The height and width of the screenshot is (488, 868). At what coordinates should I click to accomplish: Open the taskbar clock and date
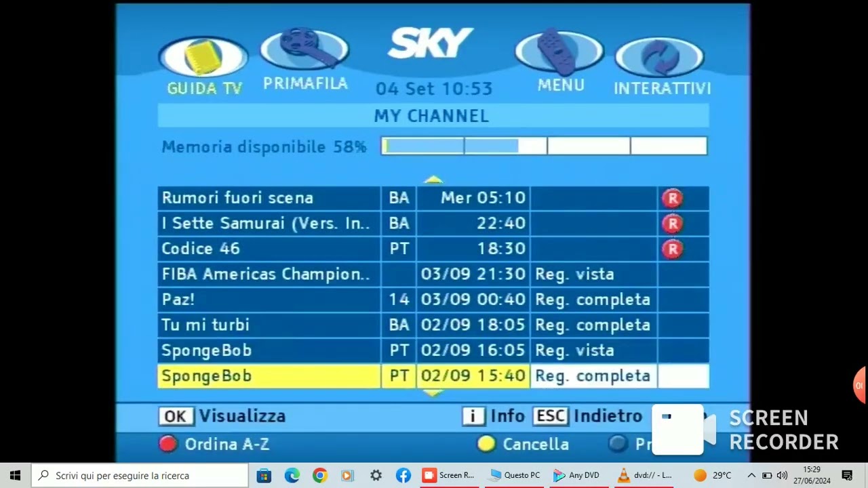pyautogui.click(x=812, y=475)
